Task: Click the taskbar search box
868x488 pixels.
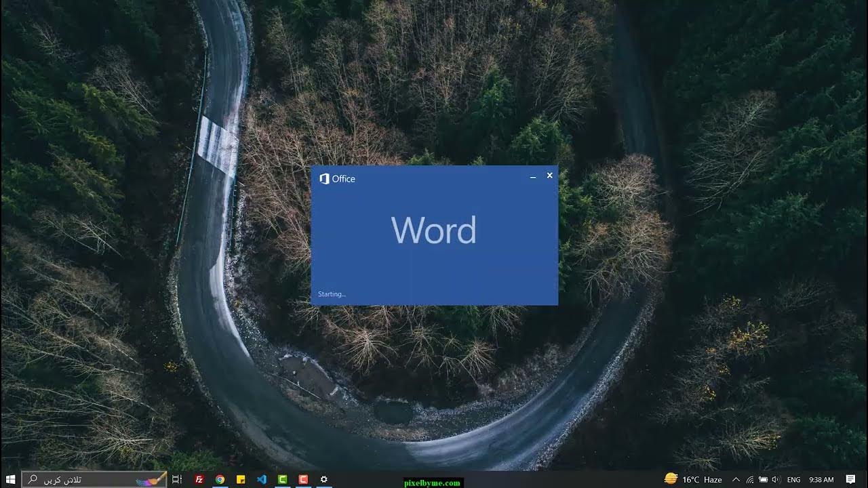Action: coord(94,479)
